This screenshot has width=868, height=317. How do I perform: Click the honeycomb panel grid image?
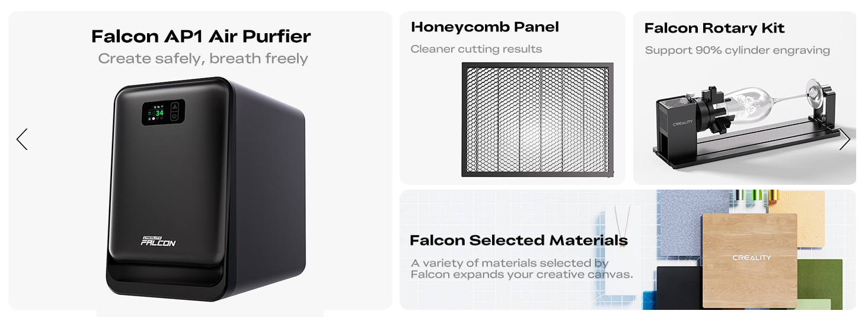point(537,120)
